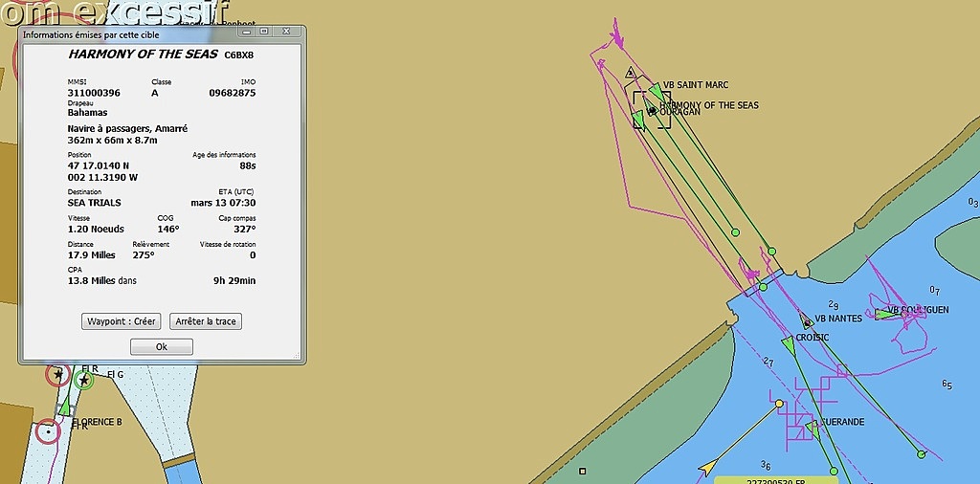Screen dimensions: 980x484
Task: Click longitude 002 11.3190 W
Action: click(x=102, y=177)
